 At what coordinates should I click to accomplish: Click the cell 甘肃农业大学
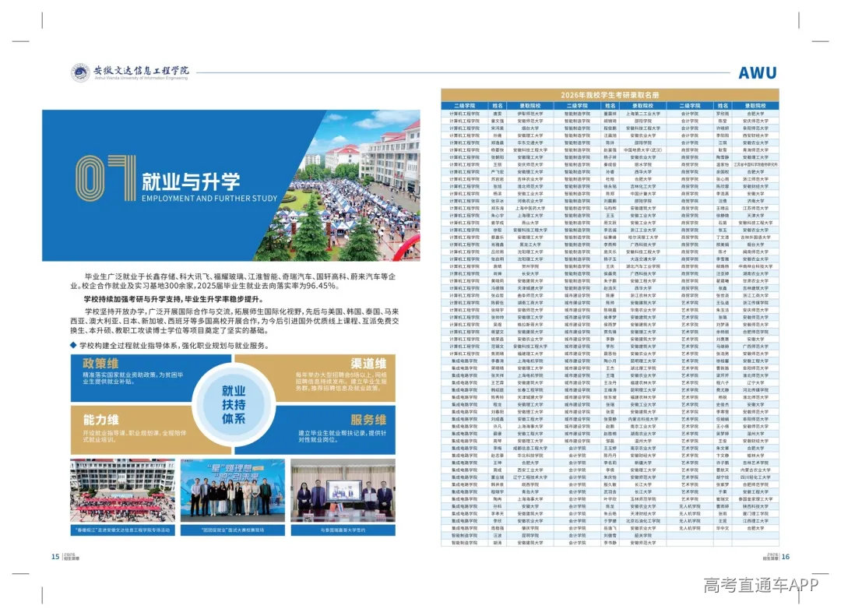755,280
